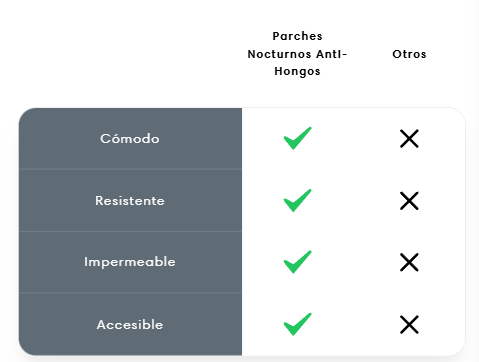Click the green checkmark in the Cómodo row
This screenshot has width=479, height=362.
point(297,138)
